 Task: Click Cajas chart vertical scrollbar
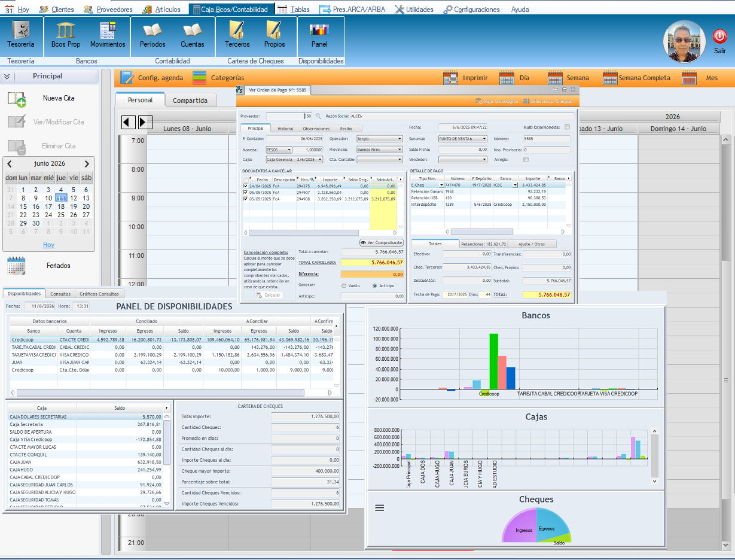654,455
